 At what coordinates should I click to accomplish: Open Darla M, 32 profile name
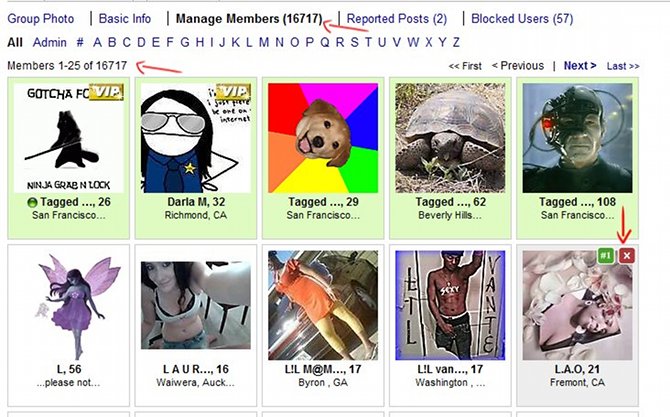pos(196,202)
